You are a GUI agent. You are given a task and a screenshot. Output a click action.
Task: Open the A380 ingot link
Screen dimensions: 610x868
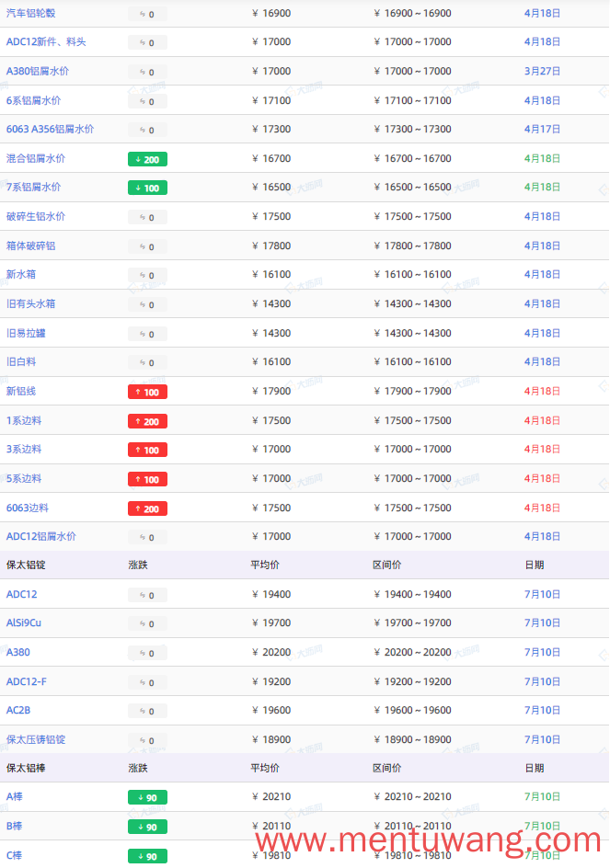pyautogui.click(x=18, y=653)
